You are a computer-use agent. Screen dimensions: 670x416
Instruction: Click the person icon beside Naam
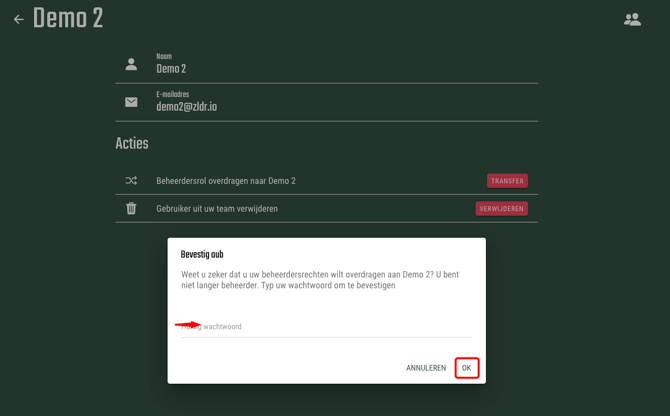pos(131,64)
